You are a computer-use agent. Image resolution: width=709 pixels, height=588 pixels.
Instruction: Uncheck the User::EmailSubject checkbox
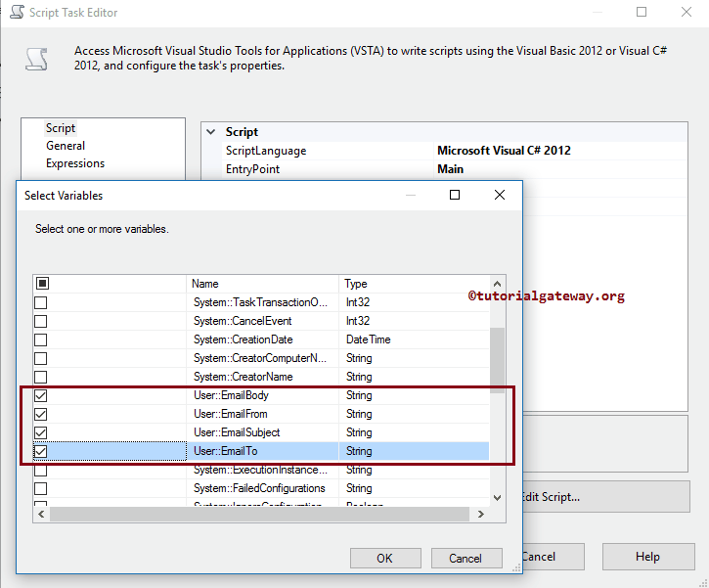point(41,432)
